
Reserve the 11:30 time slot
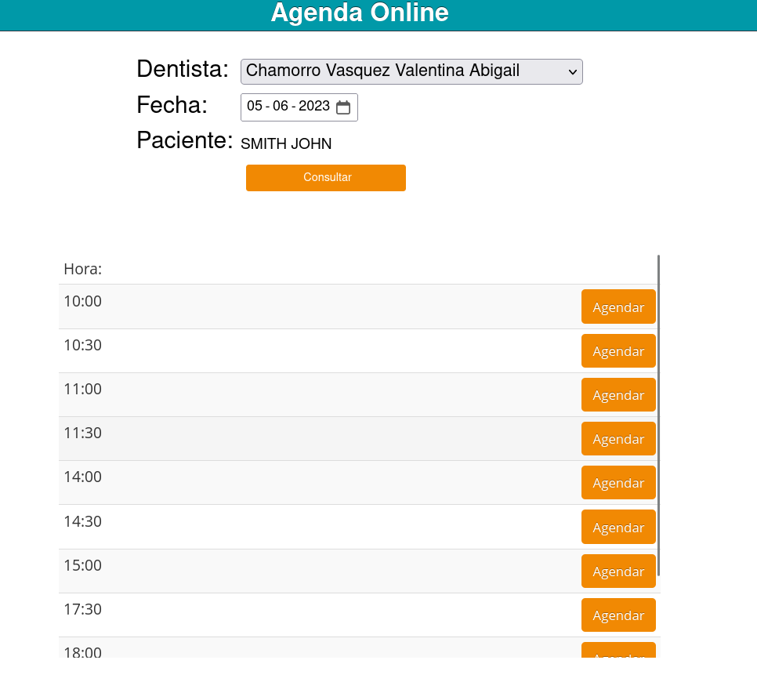click(x=618, y=439)
